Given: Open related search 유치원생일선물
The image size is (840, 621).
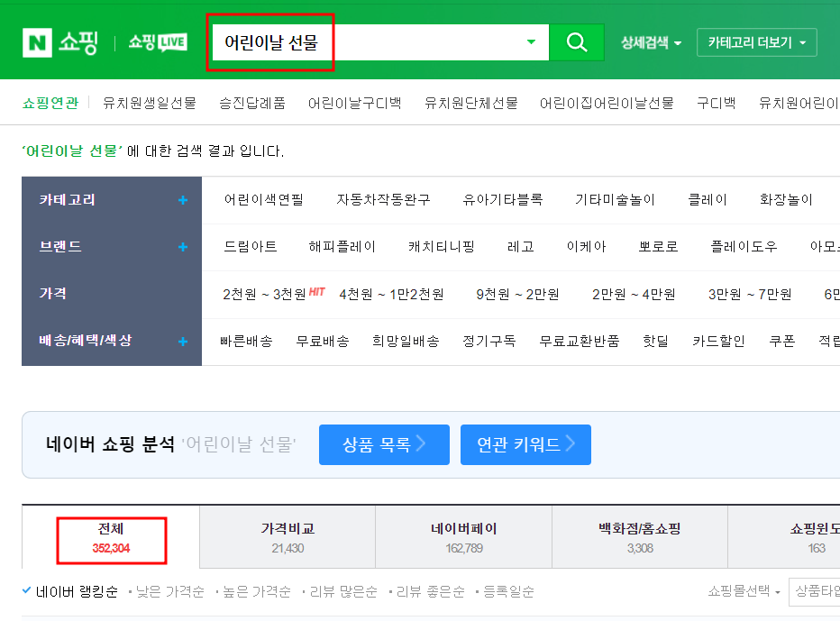Looking at the screenshot, I should tap(150, 103).
